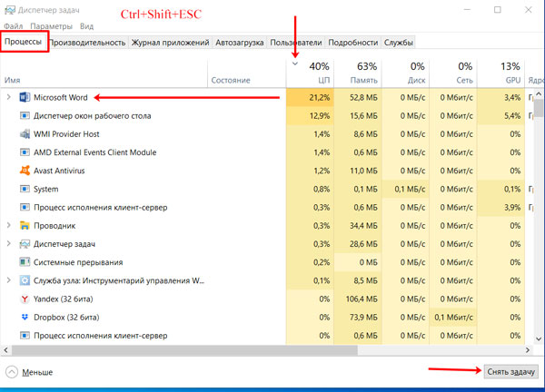Open the Параметры menu
545x392 pixels.
pos(51,26)
